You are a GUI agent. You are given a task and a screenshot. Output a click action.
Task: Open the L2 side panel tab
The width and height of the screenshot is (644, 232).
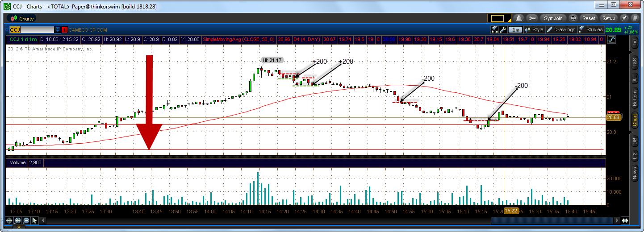click(635, 156)
